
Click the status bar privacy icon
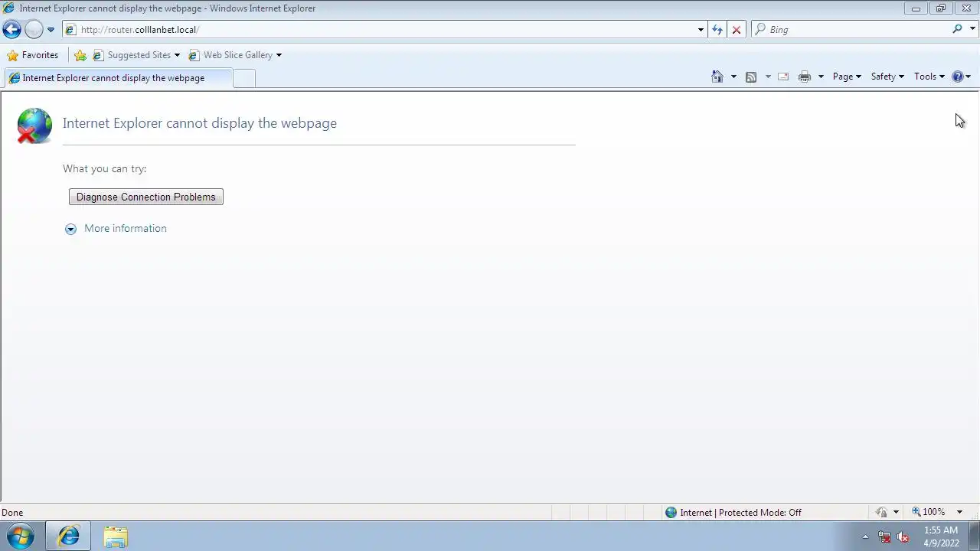[x=881, y=513]
